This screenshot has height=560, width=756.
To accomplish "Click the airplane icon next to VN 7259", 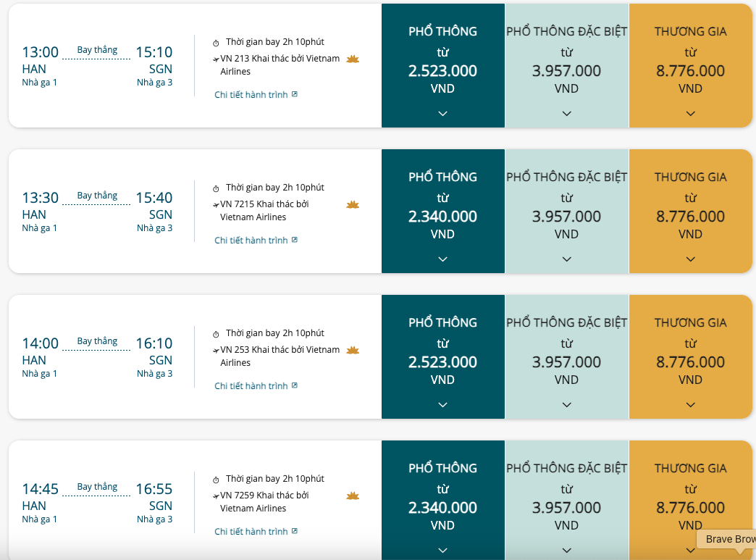I will [x=216, y=496].
